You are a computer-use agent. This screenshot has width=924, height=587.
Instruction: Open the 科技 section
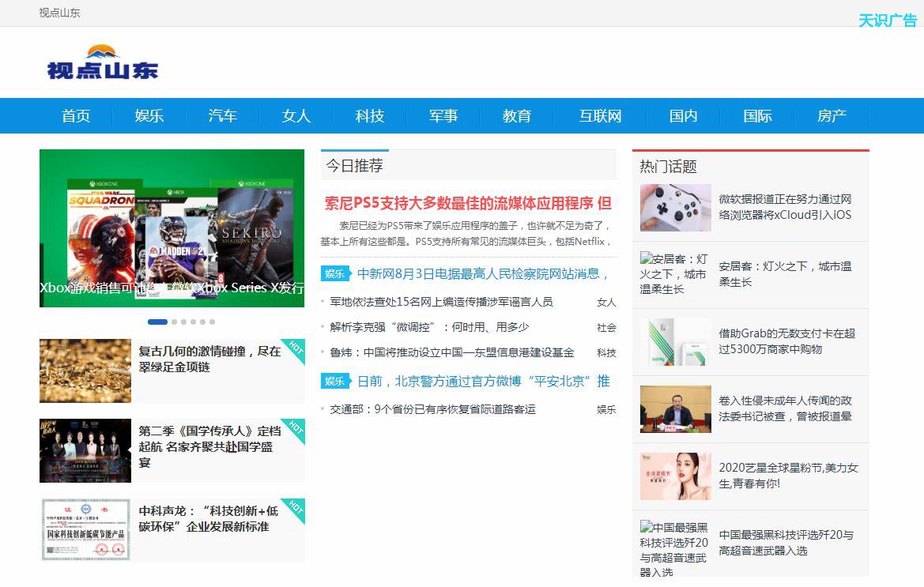coord(370,116)
